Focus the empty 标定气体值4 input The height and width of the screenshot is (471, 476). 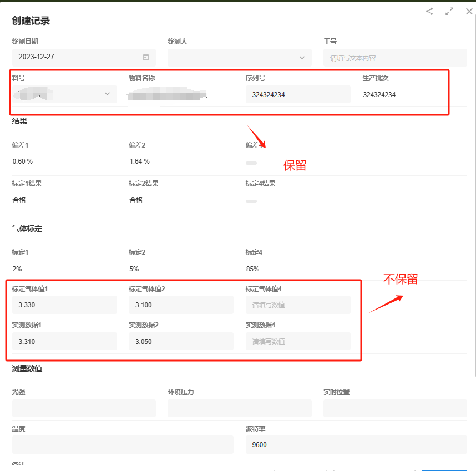298,305
